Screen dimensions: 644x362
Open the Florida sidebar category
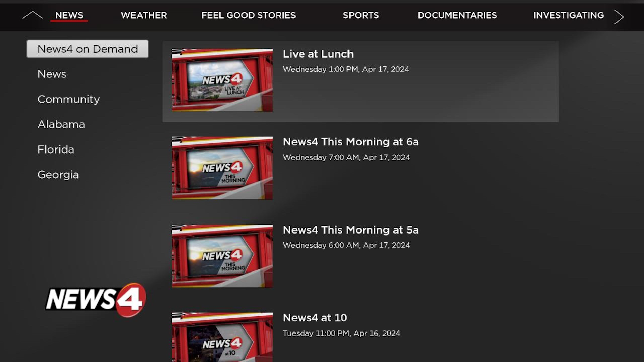pyautogui.click(x=56, y=149)
